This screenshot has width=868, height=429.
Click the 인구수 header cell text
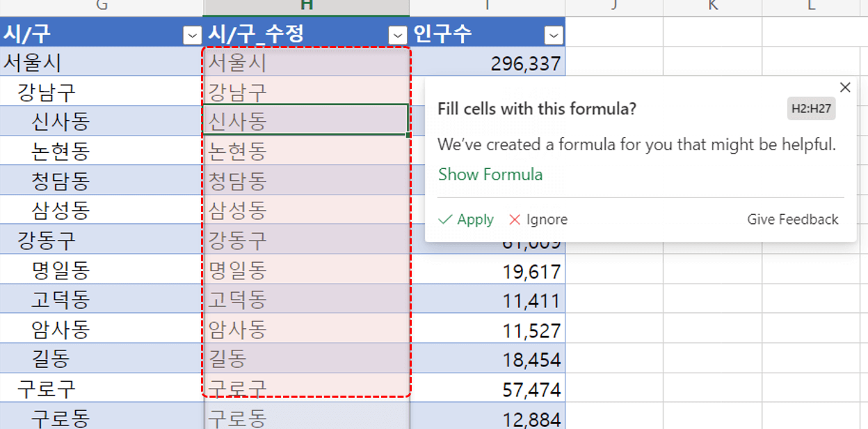(x=443, y=34)
